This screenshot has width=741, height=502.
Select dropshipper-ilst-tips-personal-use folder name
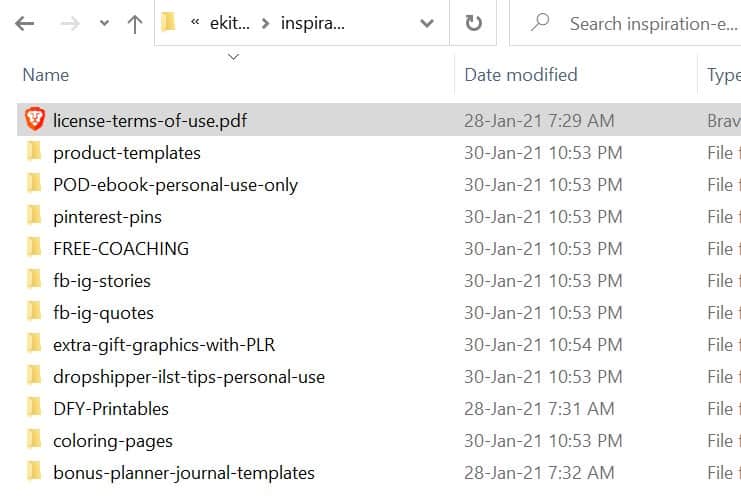coord(189,377)
